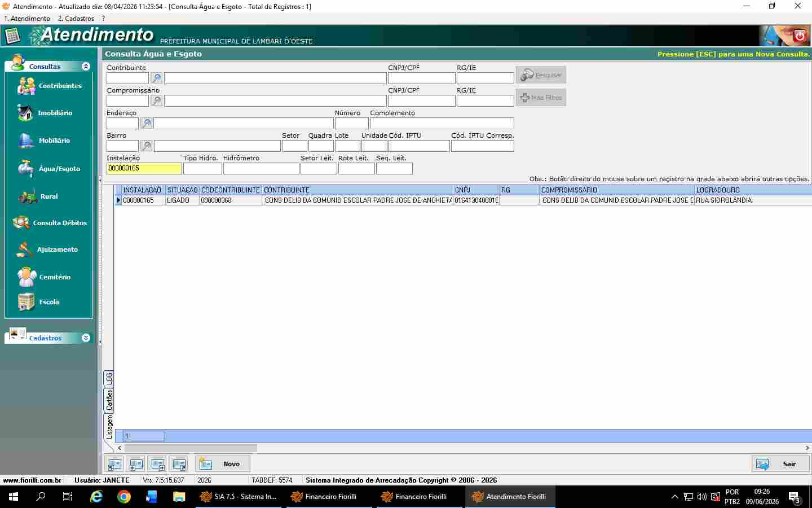This screenshot has width=812, height=508.
Task: Click the red power icon at the top right
Action: point(799,36)
